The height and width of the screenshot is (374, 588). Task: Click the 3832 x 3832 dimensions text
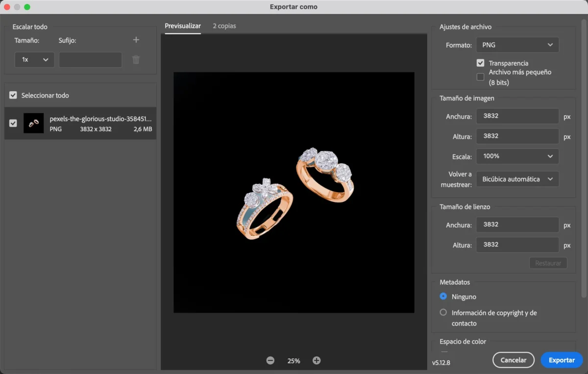click(96, 129)
